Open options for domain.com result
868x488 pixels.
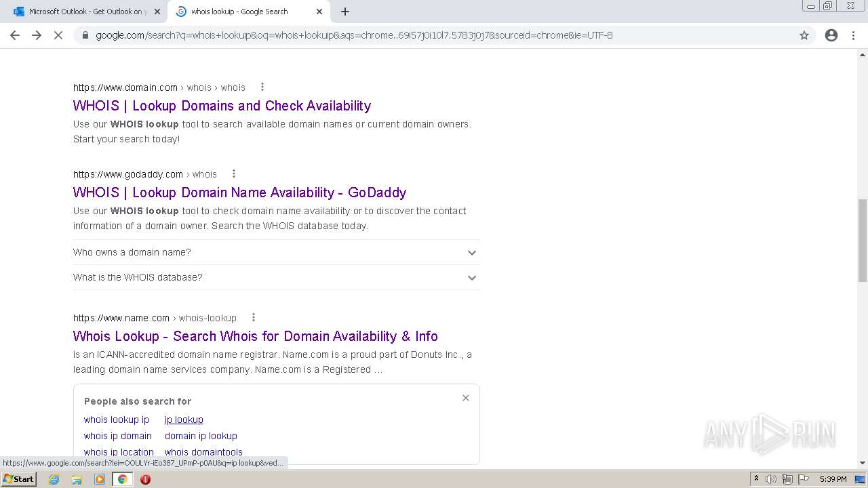262,87
